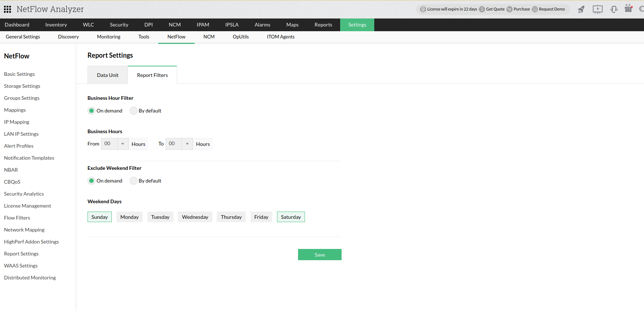Toggle Tuesday as weekend day

pos(160,217)
